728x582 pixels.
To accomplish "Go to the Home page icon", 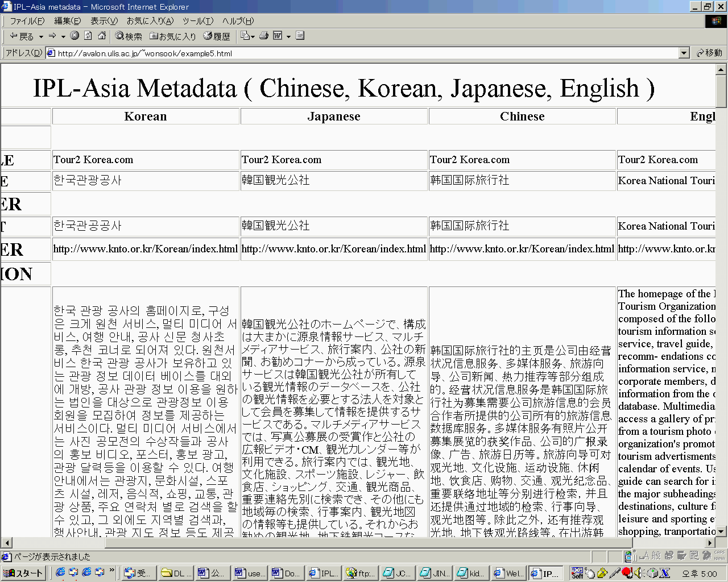I will click(x=102, y=36).
